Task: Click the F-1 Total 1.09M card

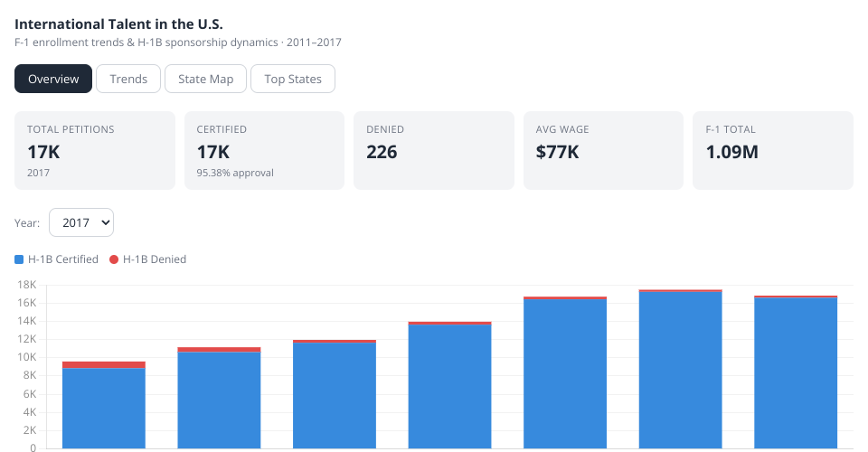Action: (772, 150)
